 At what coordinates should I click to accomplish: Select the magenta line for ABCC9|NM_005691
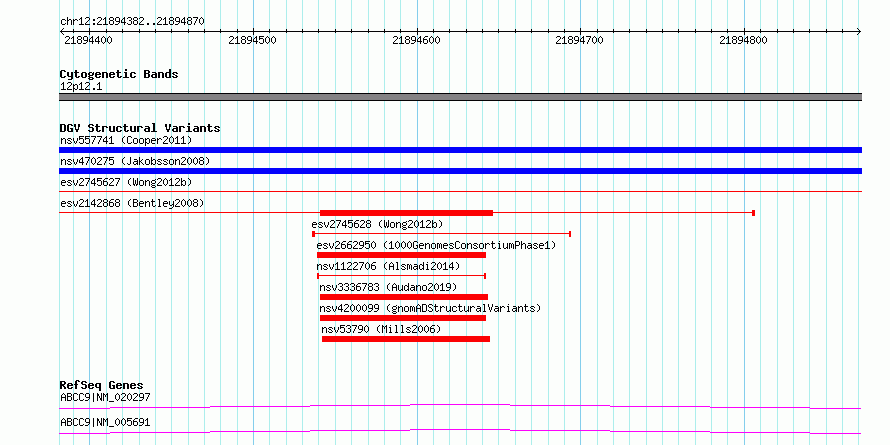460,431
